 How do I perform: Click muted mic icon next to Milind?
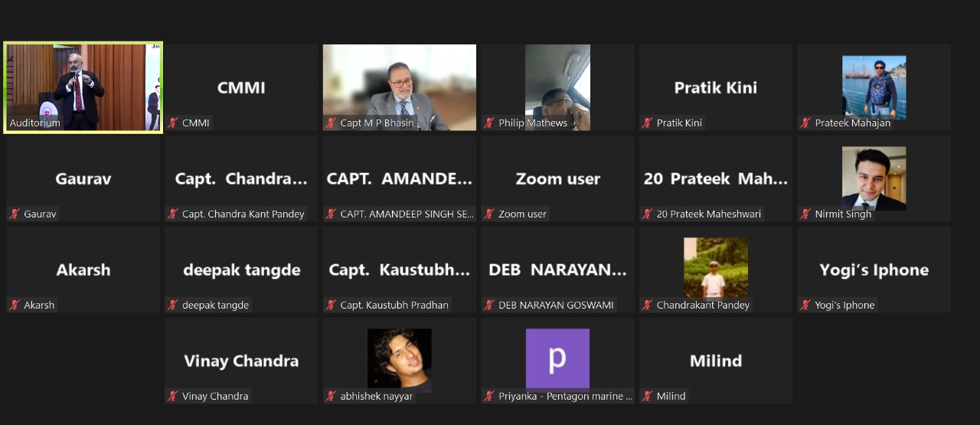[x=648, y=397]
